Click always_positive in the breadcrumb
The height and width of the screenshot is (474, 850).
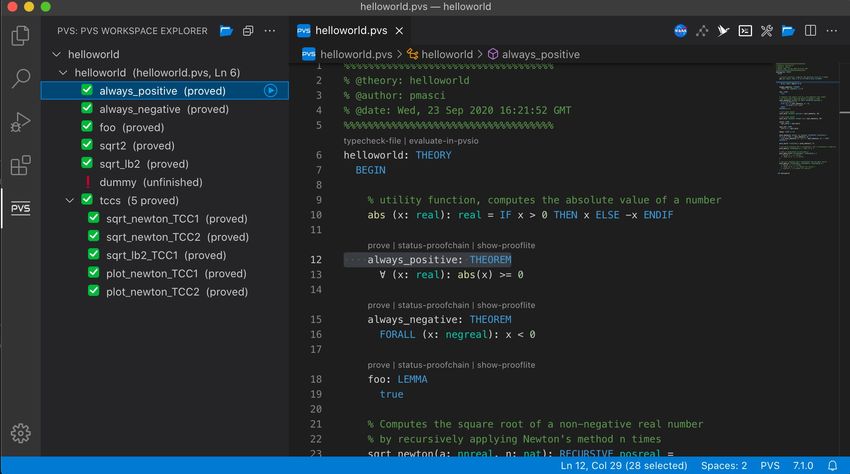[540, 54]
